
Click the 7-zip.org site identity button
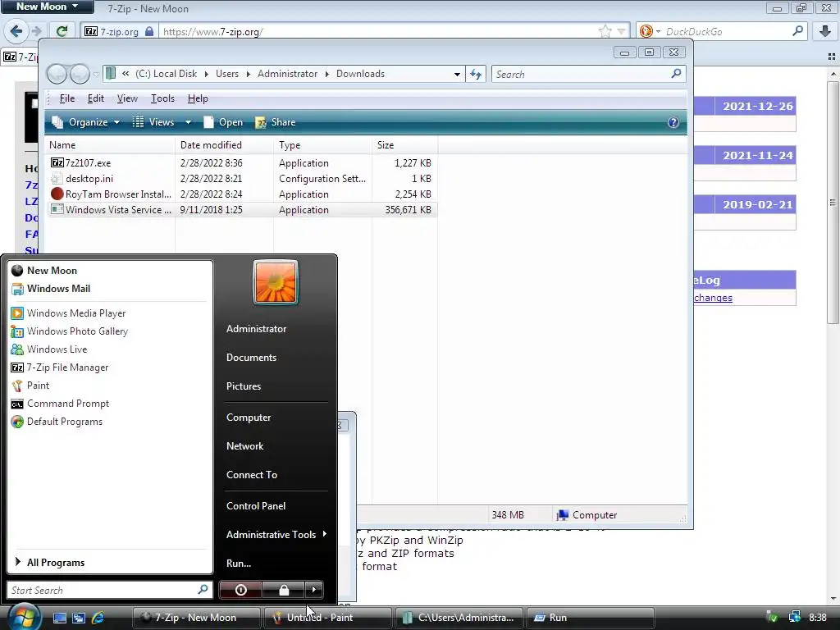tap(119, 32)
